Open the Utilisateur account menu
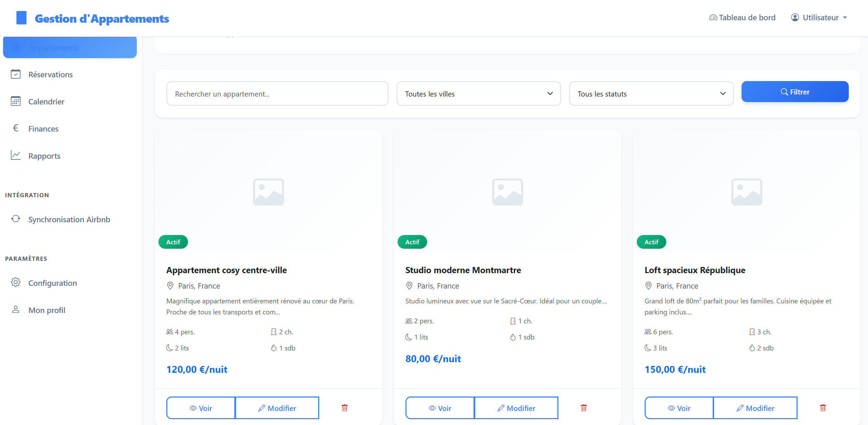Image resolution: width=868 pixels, height=425 pixels. pos(819,18)
